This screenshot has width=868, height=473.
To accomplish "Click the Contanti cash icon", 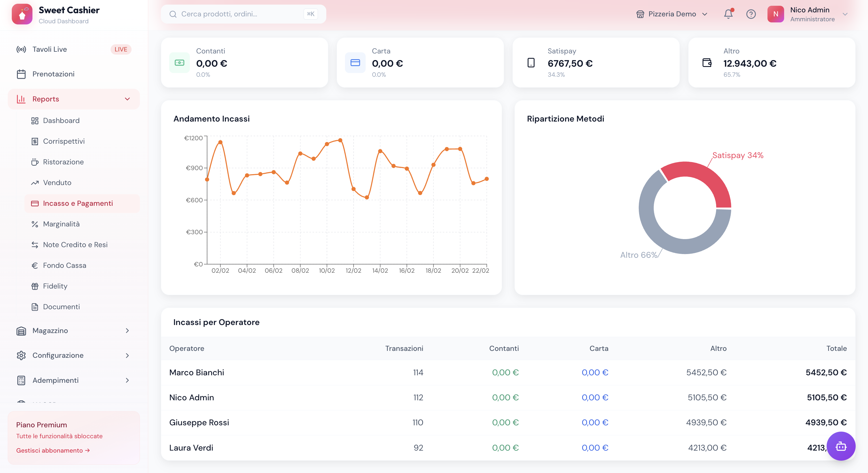I will pos(179,63).
